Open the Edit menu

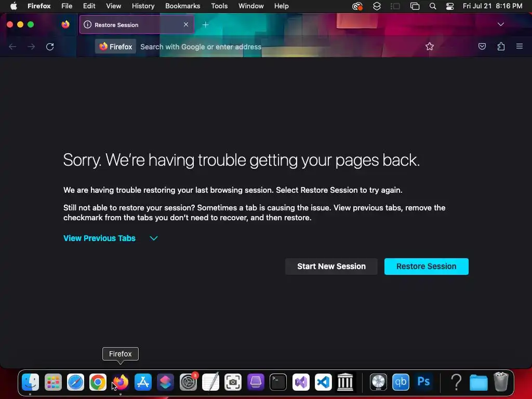[89, 6]
